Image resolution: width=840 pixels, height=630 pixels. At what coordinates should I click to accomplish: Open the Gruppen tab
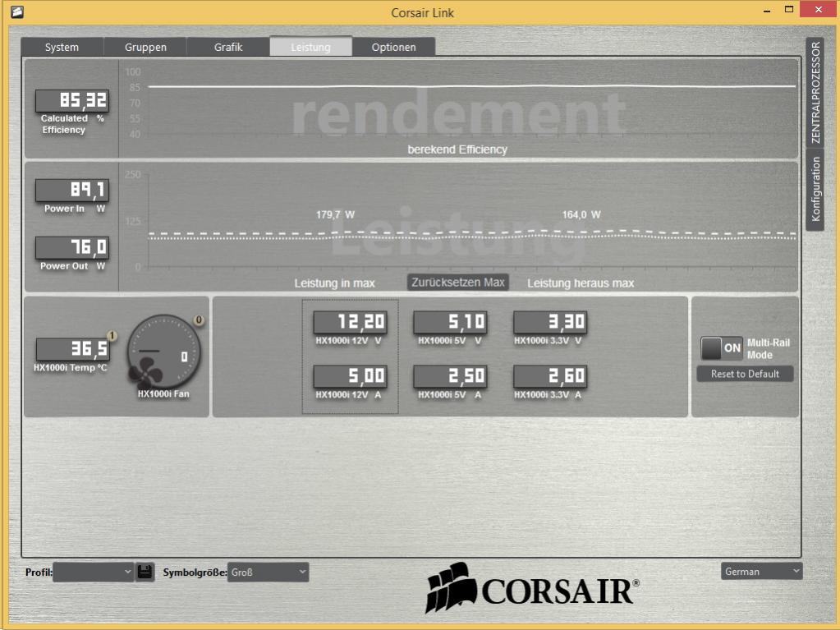click(x=145, y=47)
